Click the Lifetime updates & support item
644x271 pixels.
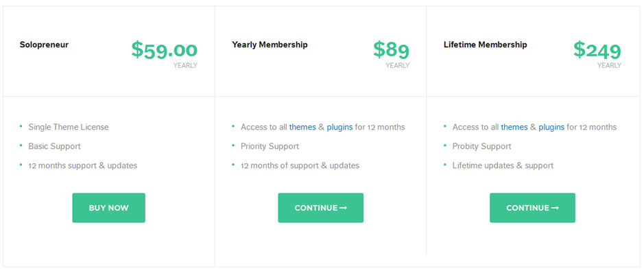pos(503,165)
